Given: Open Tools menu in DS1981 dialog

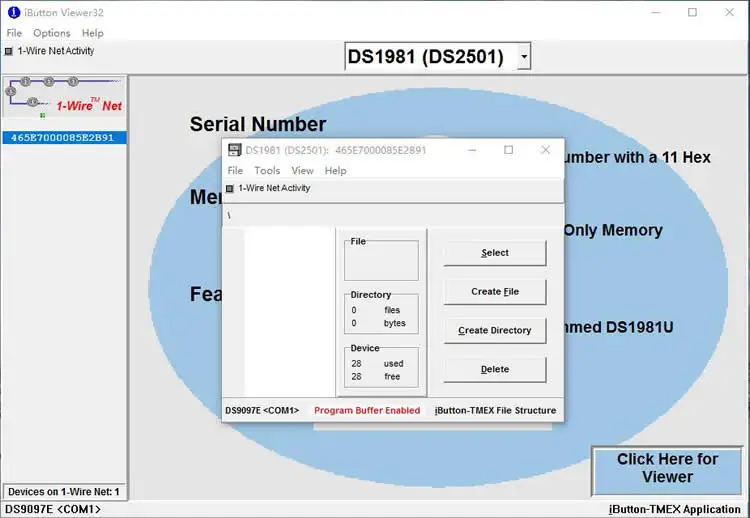Looking at the screenshot, I should pos(267,170).
